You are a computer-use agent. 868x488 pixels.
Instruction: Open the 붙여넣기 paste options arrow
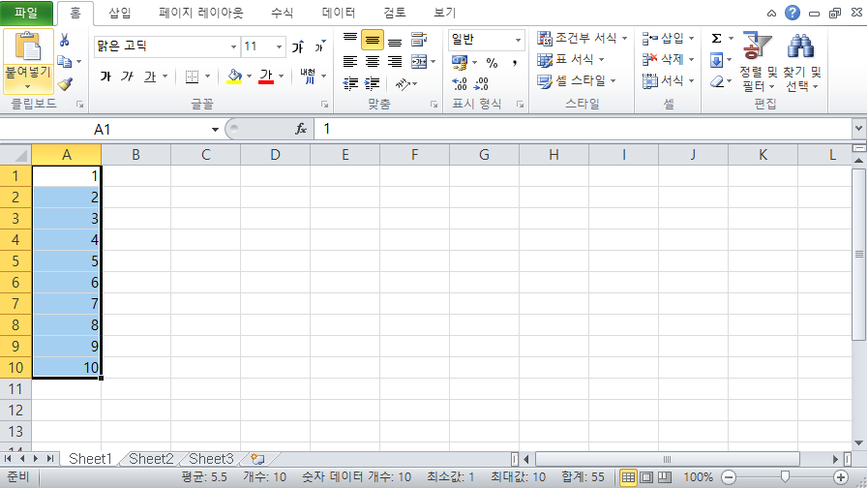pyautogui.click(x=28, y=87)
